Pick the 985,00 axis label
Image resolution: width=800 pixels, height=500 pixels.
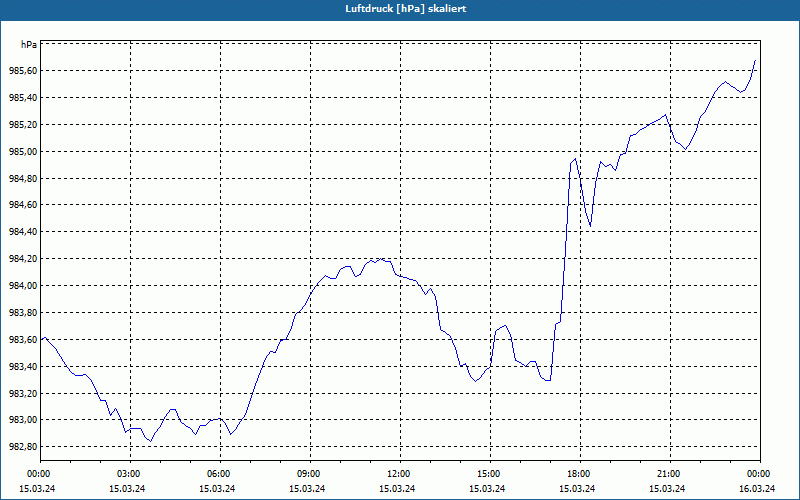[23, 152]
